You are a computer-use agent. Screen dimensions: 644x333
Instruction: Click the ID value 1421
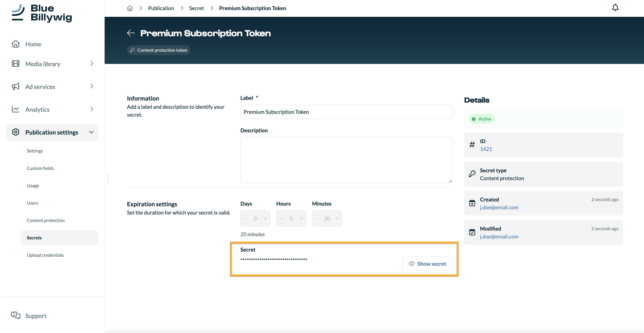click(486, 149)
